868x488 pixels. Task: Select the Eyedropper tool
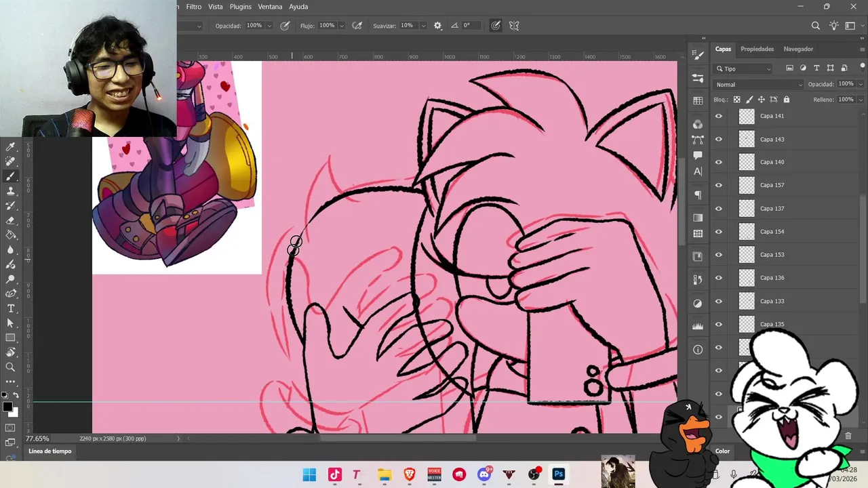click(x=10, y=146)
